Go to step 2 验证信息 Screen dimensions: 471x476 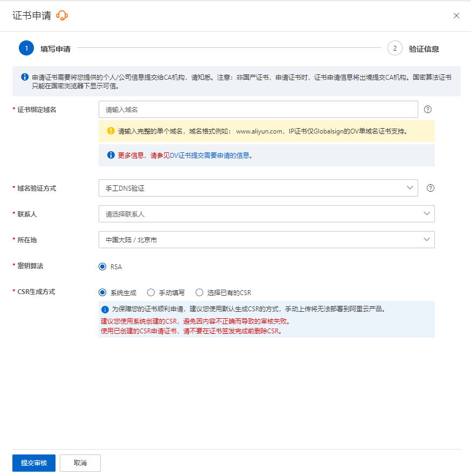coord(395,48)
